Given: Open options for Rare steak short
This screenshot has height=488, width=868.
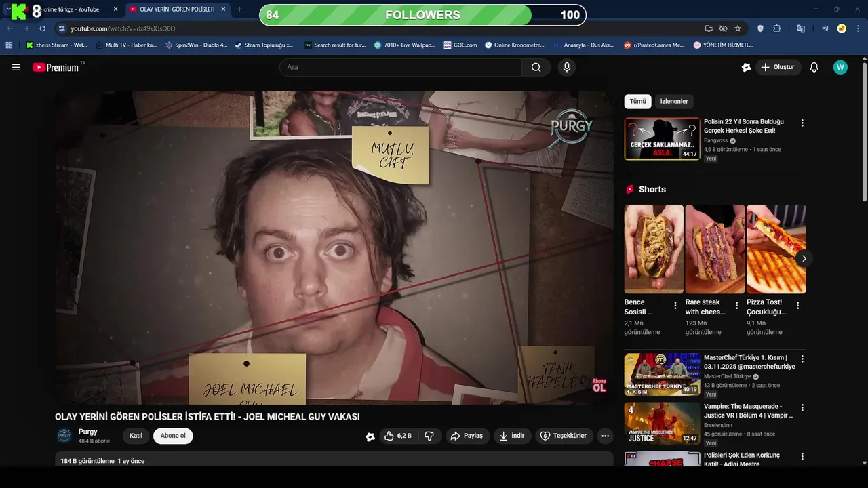Looking at the screenshot, I should [x=736, y=306].
